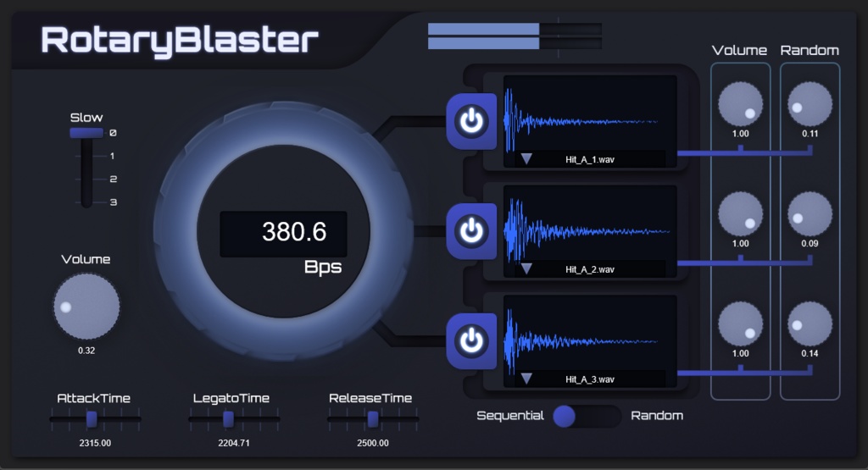The height and width of the screenshot is (470, 868).
Task: Click random value 0.11
Action: [x=810, y=133]
